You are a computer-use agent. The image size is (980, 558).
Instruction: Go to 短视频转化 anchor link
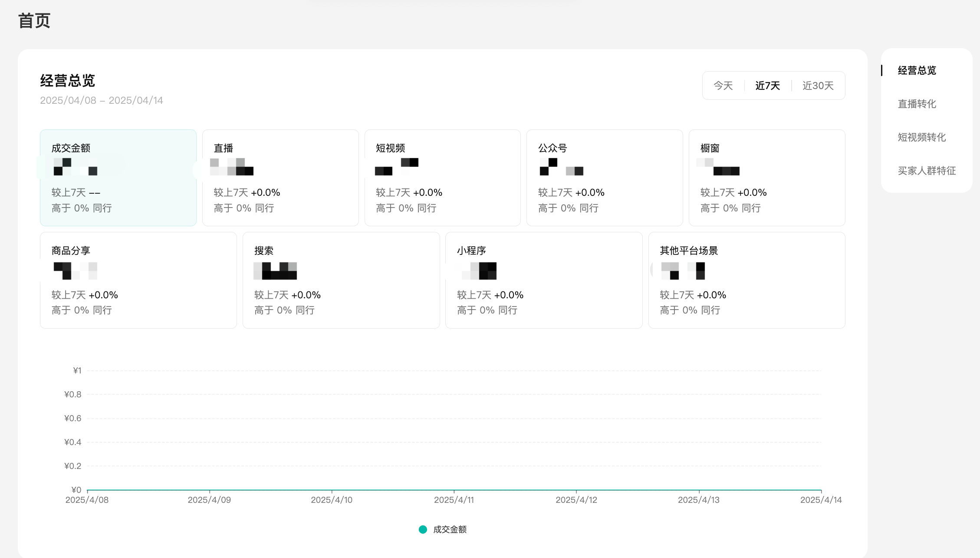click(921, 137)
